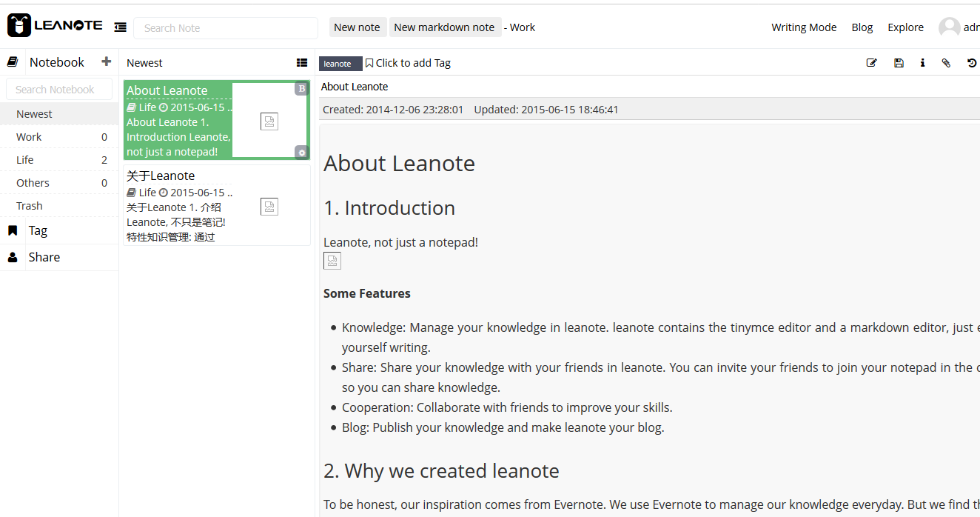This screenshot has width=980, height=517.
Task: Click the edit note pencil icon
Action: (x=871, y=63)
